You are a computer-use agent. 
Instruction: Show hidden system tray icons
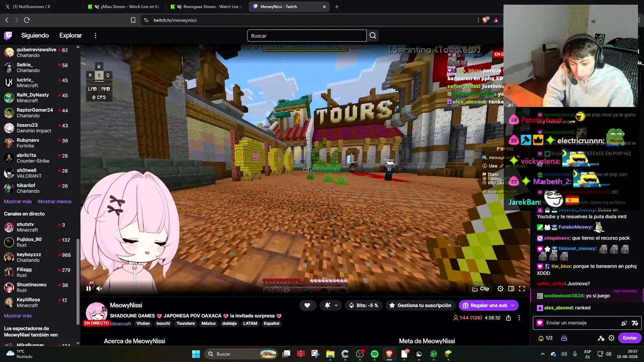(x=542, y=354)
